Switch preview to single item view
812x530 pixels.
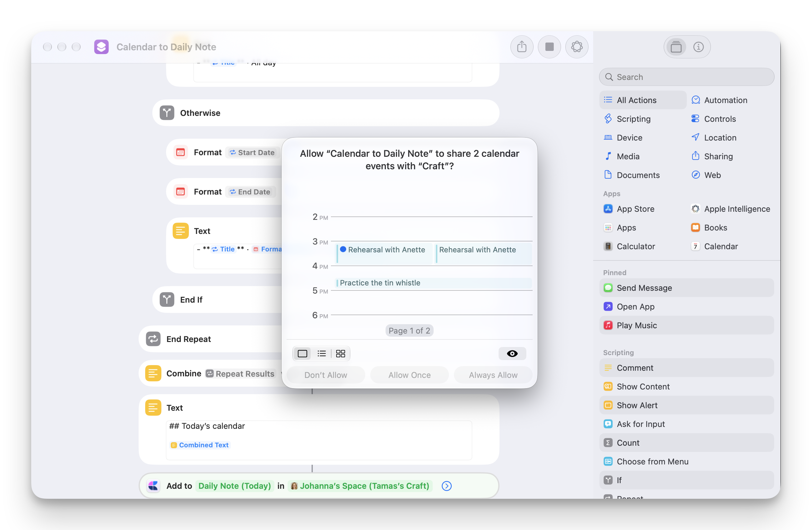[302, 353]
